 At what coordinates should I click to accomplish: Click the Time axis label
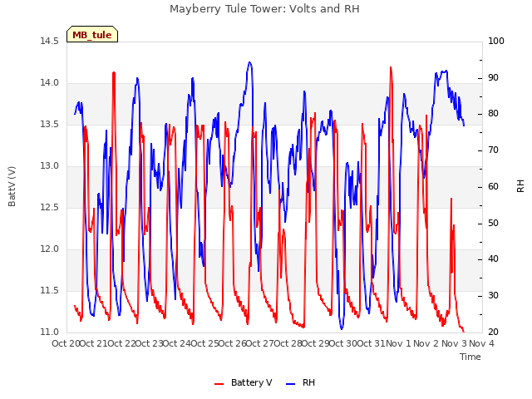[x=470, y=357]
